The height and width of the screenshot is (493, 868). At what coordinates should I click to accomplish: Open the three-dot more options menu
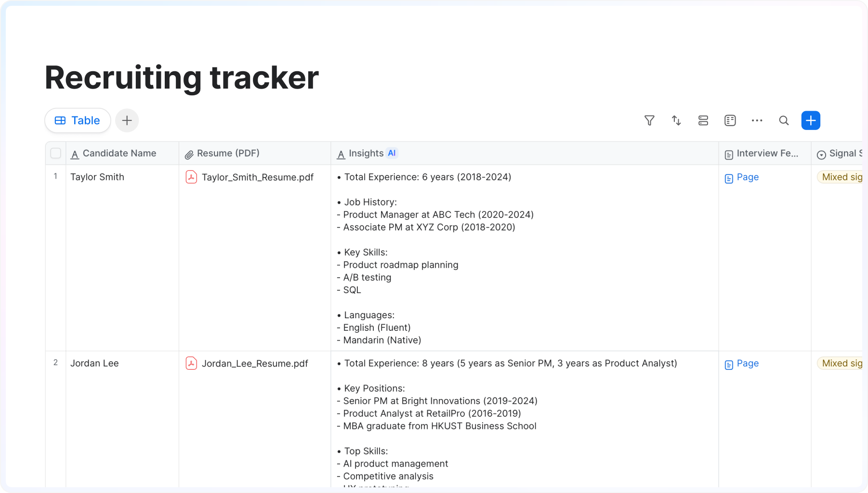tap(757, 120)
